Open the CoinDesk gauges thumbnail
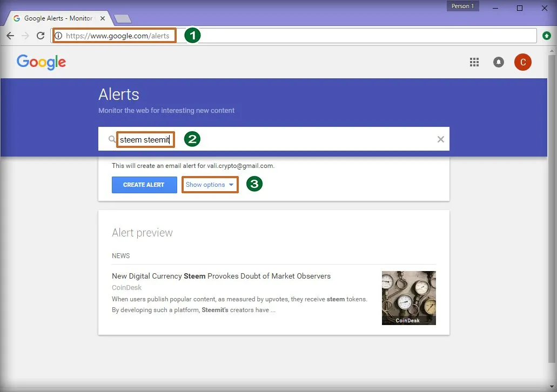Viewport: 557px width, 392px height. [408, 298]
